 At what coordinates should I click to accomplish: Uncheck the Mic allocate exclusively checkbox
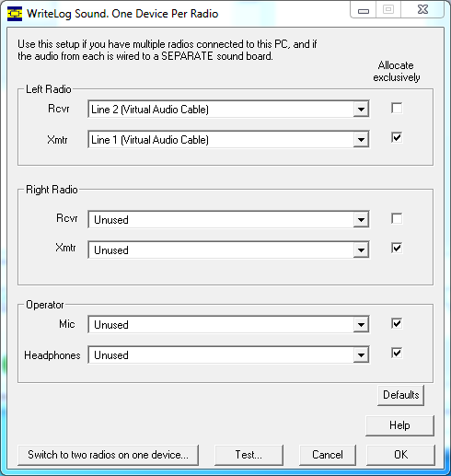tap(397, 323)
